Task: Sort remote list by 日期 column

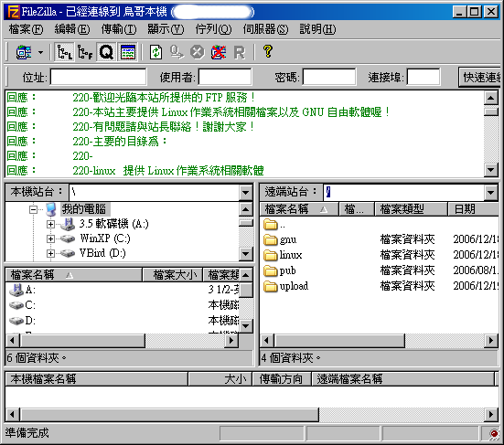Action: [x=473, y=209]
